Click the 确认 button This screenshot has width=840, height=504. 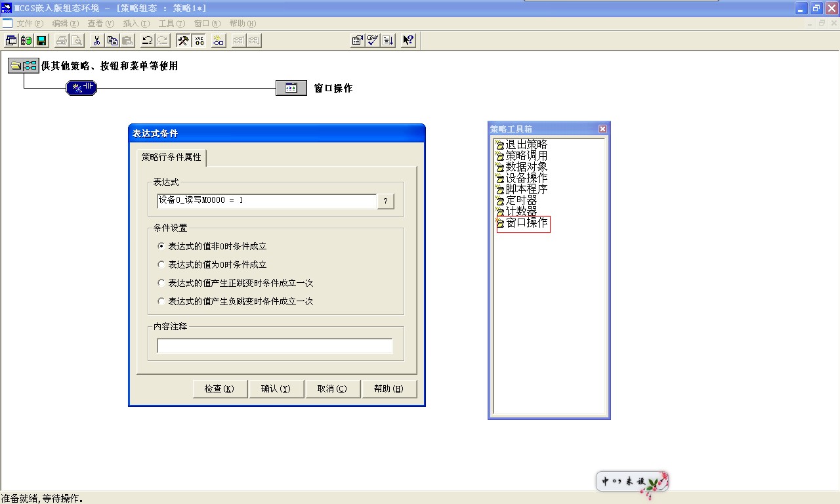pyautogui.click(x=276, y=388)
